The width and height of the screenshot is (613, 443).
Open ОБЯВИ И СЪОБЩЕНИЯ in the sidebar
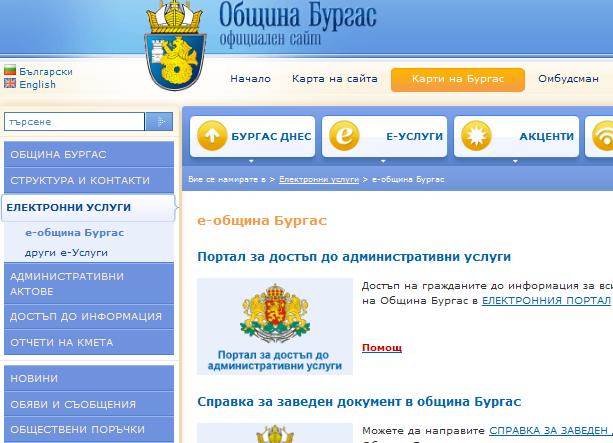point(89,404)
